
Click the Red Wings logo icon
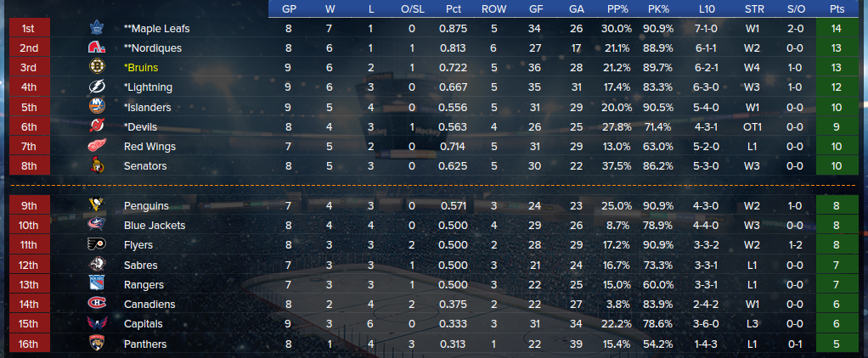97,147
